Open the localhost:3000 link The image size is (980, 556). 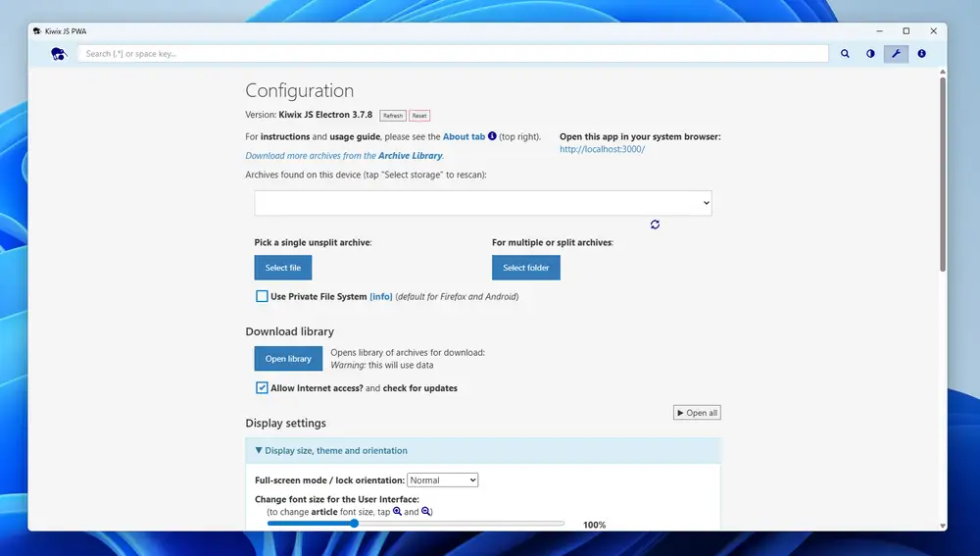coord(602,150)
